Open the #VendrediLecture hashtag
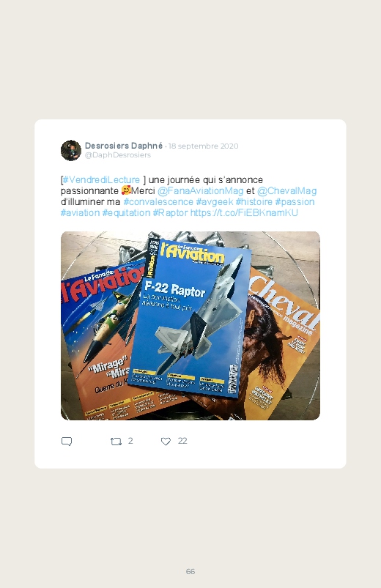The image size is (381, 588). 101,179
